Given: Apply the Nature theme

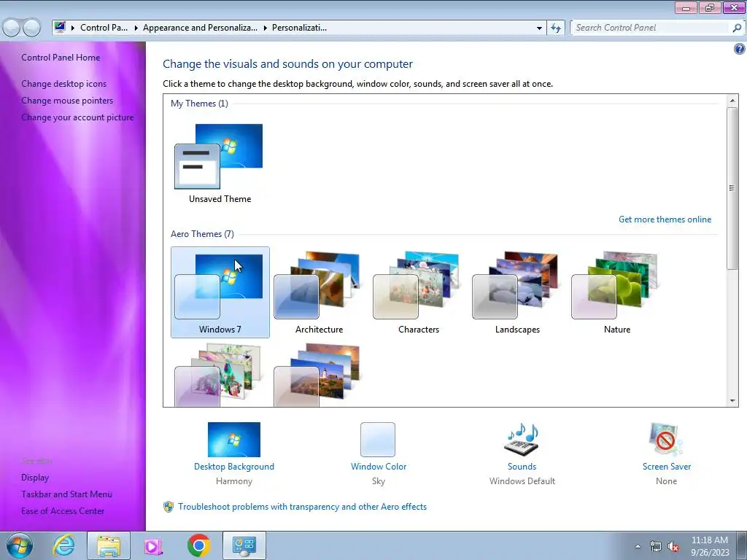Looking at the screenshot, I should 616,292.
